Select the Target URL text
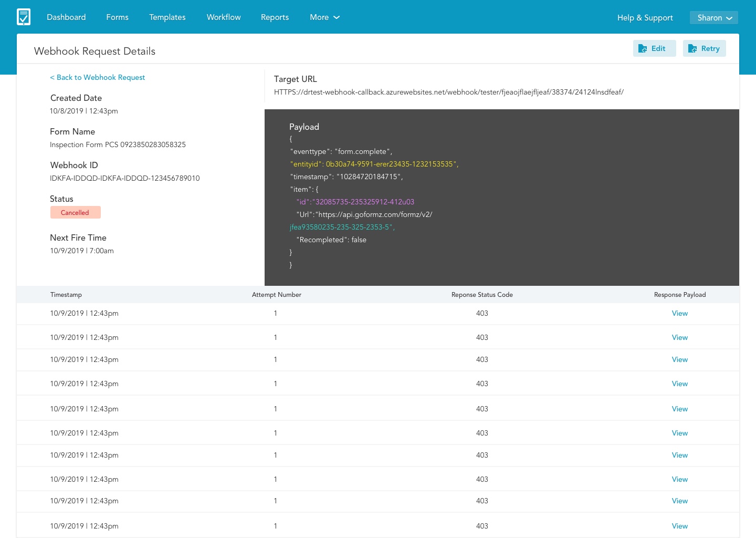Screen dimensions: 756x538 [x=448, y=92]
